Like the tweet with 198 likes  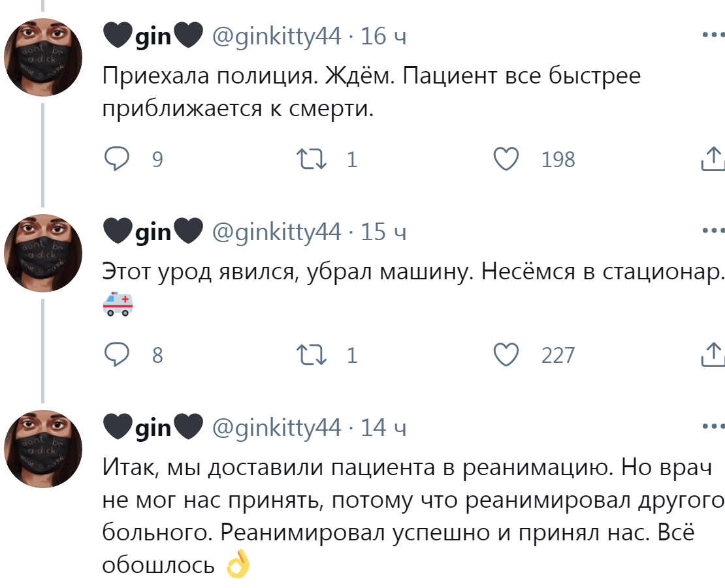tap(506, 159)
